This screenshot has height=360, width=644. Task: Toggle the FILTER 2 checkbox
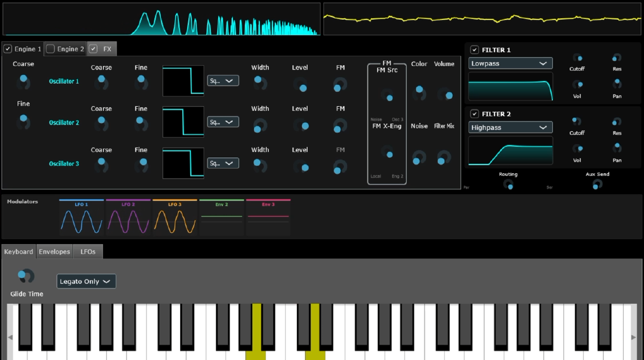point(474,114)
